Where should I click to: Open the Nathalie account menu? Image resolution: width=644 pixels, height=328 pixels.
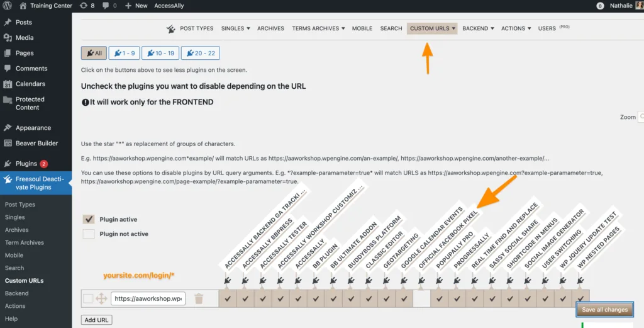(x=621, y=6)
